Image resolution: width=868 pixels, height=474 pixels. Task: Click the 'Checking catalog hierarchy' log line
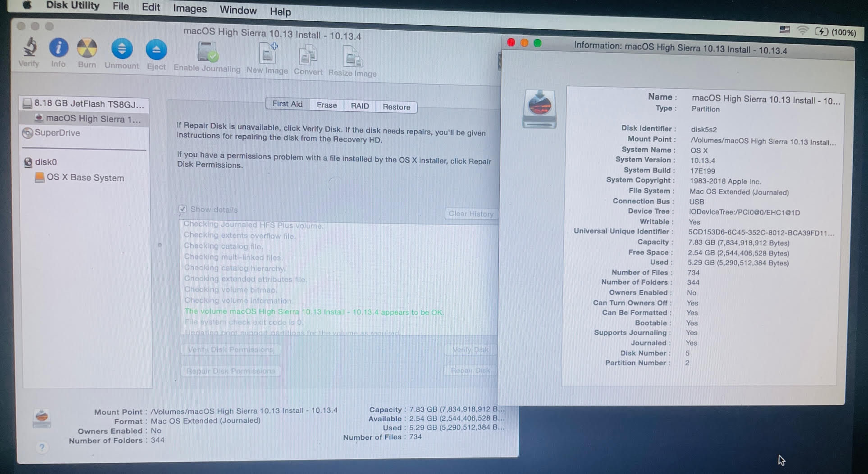234,268
